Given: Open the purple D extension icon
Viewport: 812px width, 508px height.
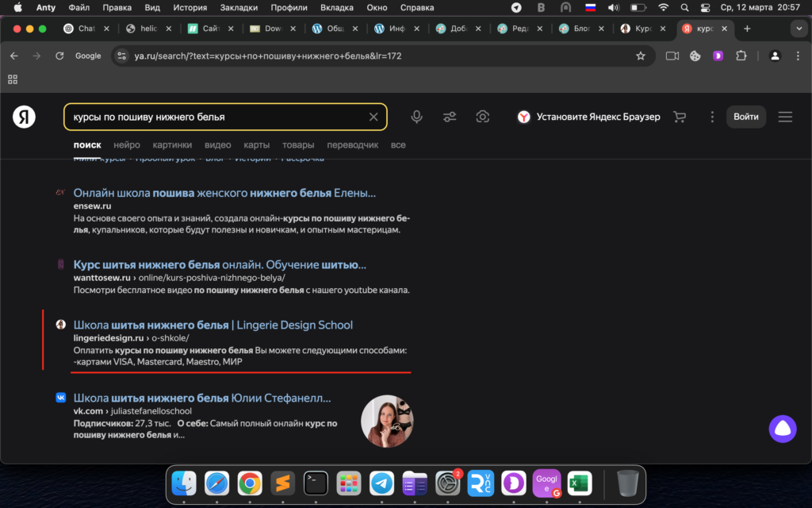Looking at the screenshot, I should coord(718,56).
